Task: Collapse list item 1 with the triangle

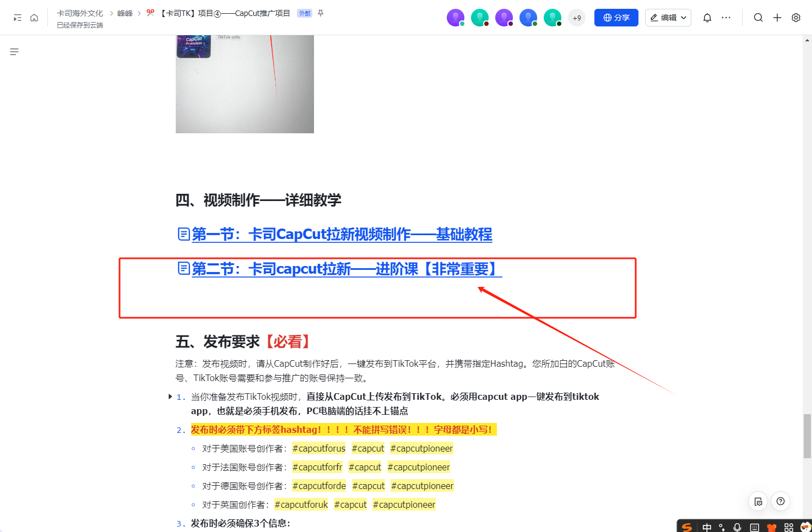Action: click(x=170, y=397)
